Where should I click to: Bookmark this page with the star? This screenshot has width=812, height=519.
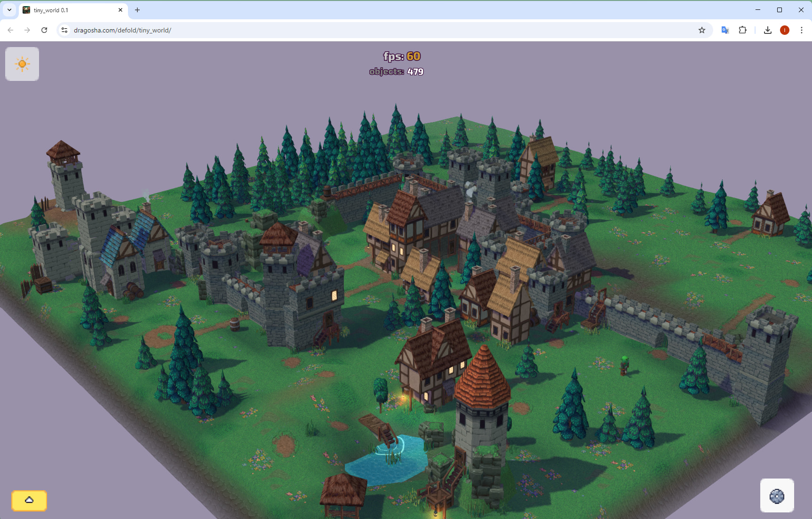pos(701,30)
